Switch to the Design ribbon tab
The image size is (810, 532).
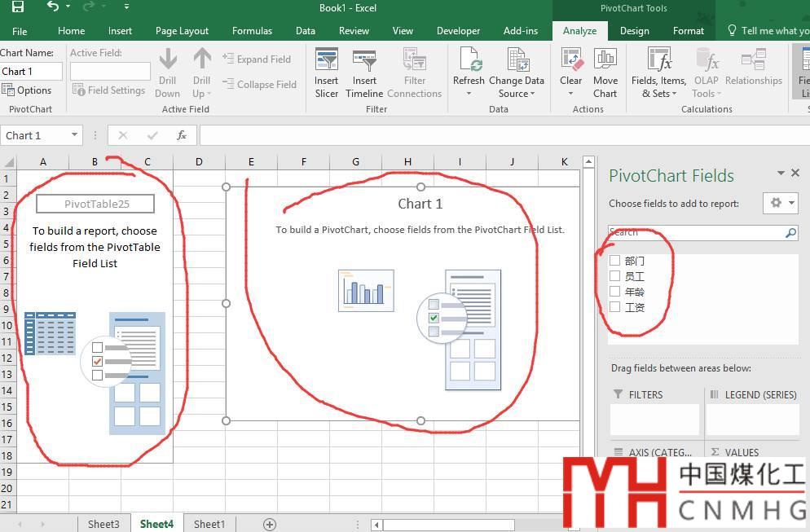point(634,31)
